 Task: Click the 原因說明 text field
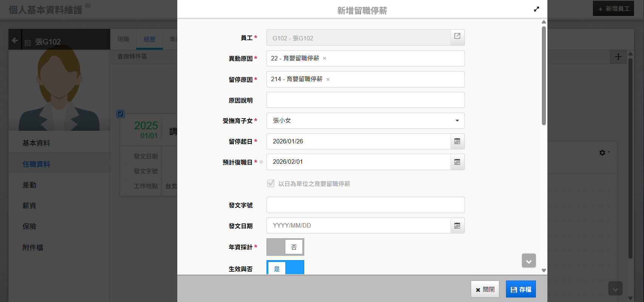coord(365,100)
